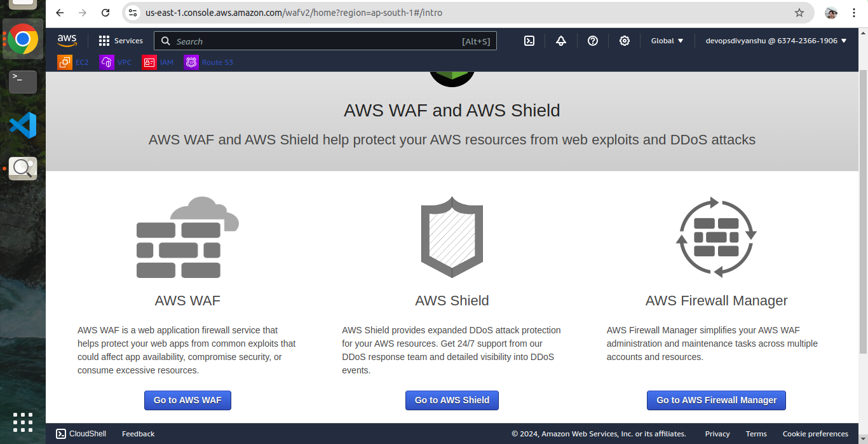This screenshot has width=868, height=444.
Task: Open the VPC shortcut in the favorites bar
Action: pos(116,62)
